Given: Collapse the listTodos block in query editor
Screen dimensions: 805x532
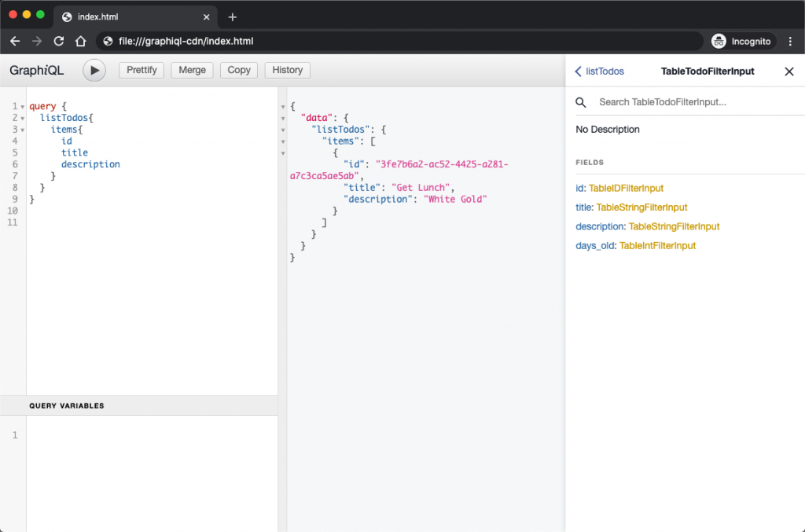Looking at the screenshot, I should coord(23,118).
